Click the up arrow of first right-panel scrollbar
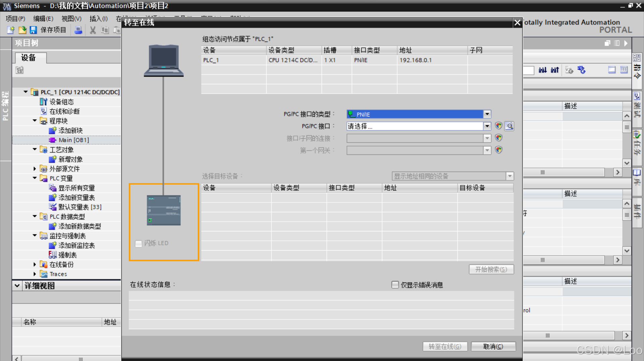The width and height of the screenshot is (644, 361). pos(627,116)
